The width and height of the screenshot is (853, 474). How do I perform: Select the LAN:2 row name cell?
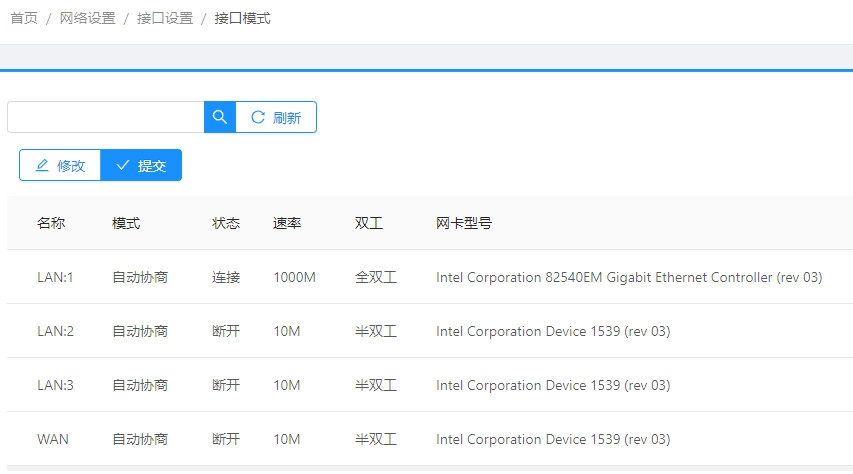click(55, 331)
